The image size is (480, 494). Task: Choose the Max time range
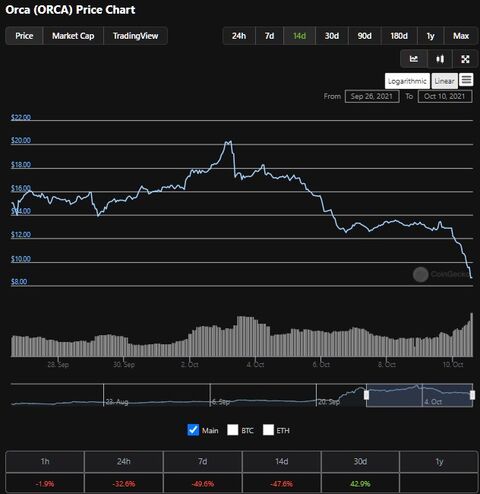click(x=461, y=36)
